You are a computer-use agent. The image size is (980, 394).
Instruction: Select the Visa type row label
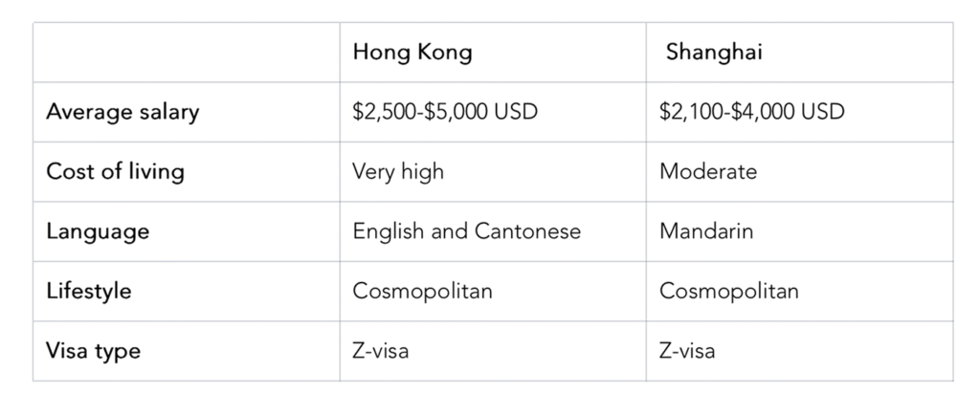coord(93,351)
